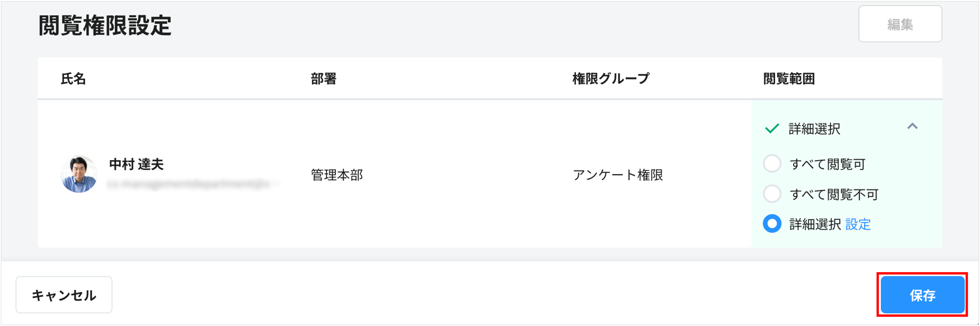
Task: Click the アンケート権限 group cell
Action: pyautogui.click(x=618, y=175)
